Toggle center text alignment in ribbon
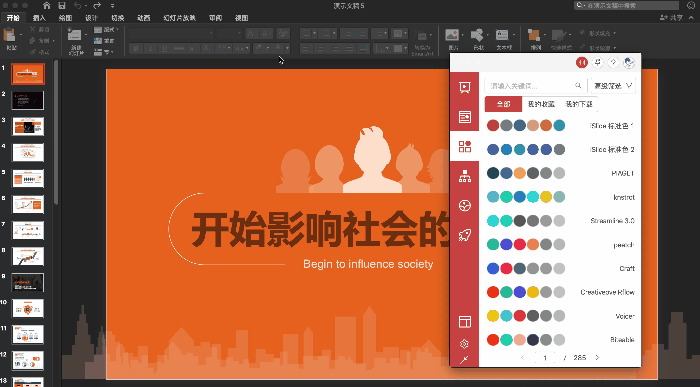700x387 pixels. point(320,48)
